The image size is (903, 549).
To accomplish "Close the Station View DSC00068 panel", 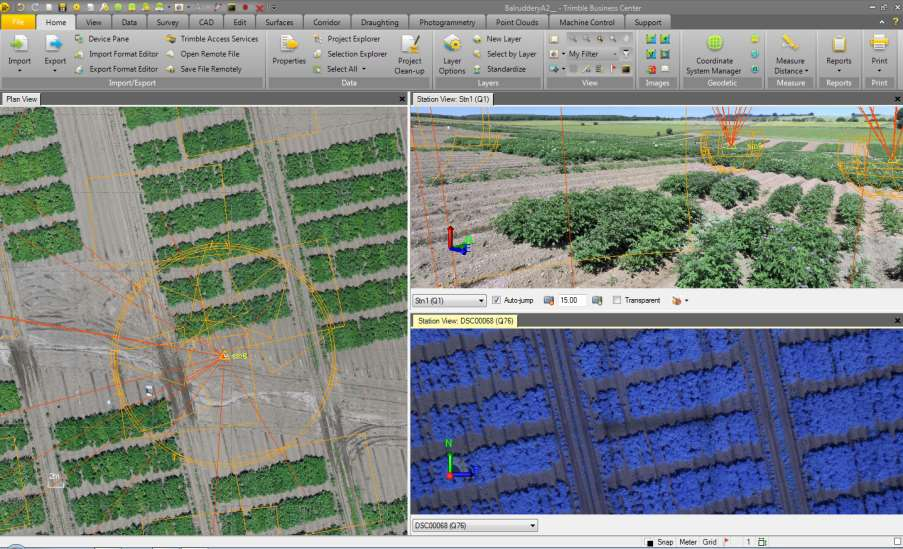I will point(897,321).
